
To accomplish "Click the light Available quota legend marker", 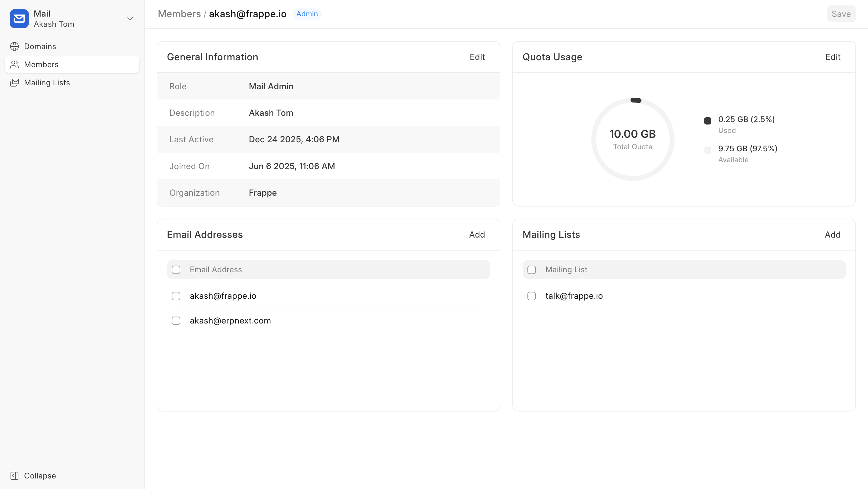I will [x=707, y=150].
